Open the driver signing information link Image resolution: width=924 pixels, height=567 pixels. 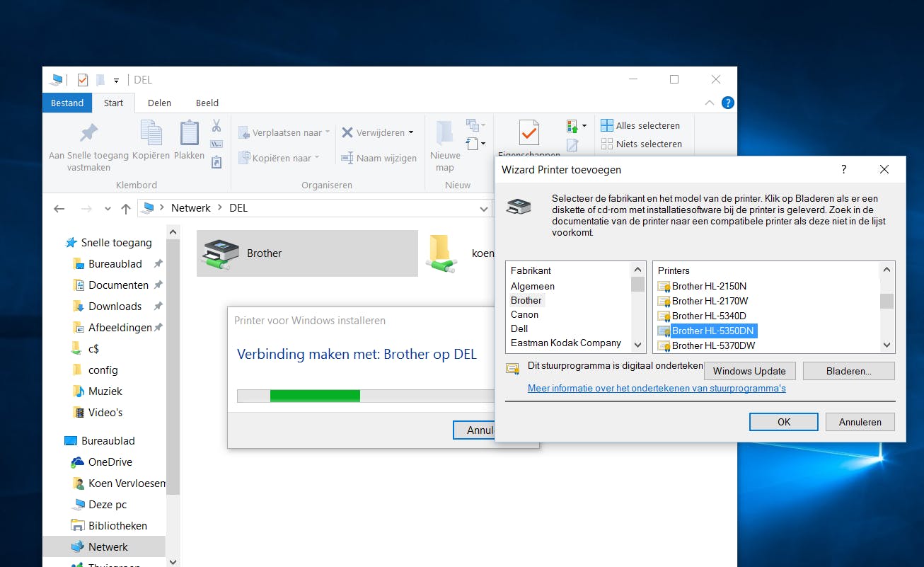[657, 388]
